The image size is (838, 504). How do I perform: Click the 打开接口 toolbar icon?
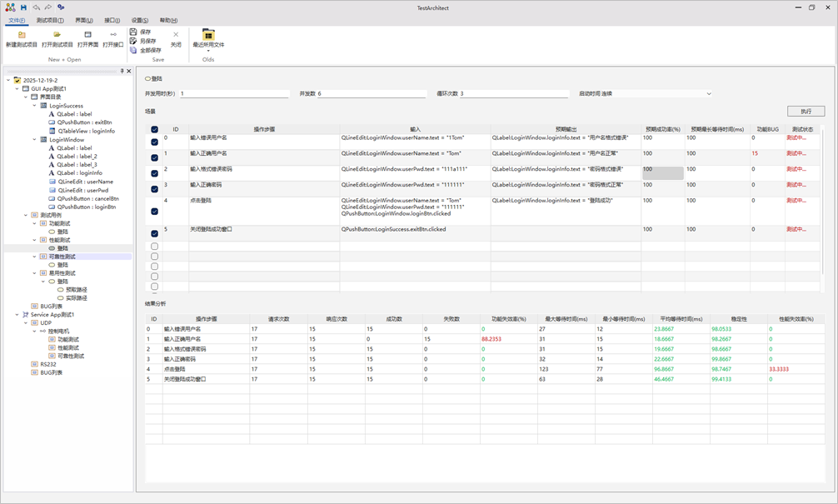113,35
